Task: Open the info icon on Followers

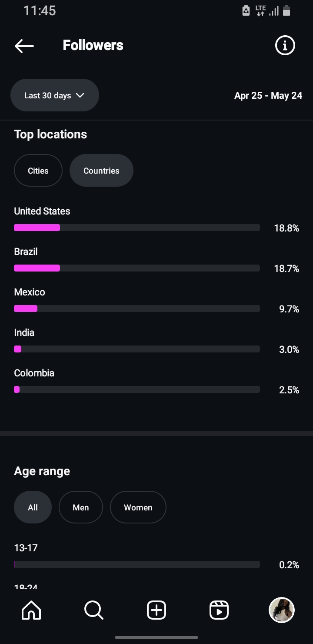Action: [x=285, y=45]
